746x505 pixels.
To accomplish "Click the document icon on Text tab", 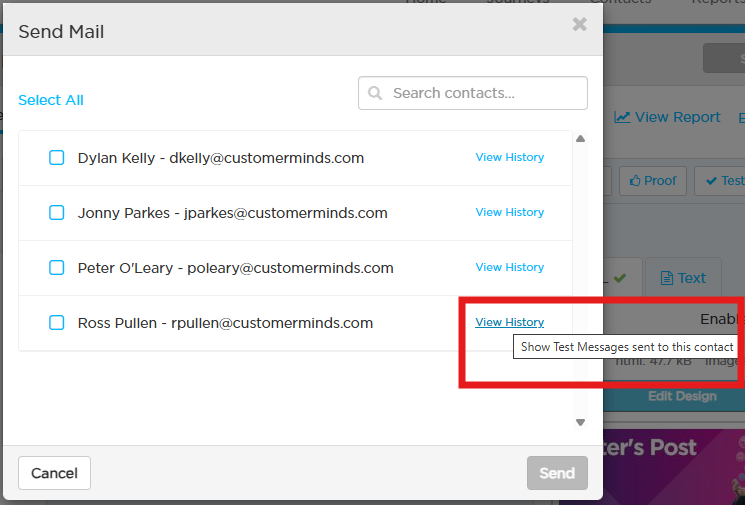I will pyautogui.click(x=667, y=278).
